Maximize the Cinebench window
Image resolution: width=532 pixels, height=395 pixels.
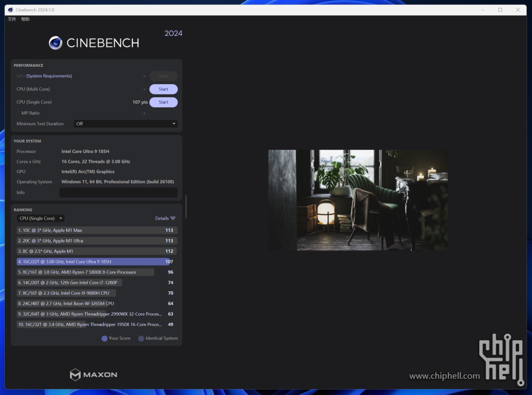click(x=500, y=10)
